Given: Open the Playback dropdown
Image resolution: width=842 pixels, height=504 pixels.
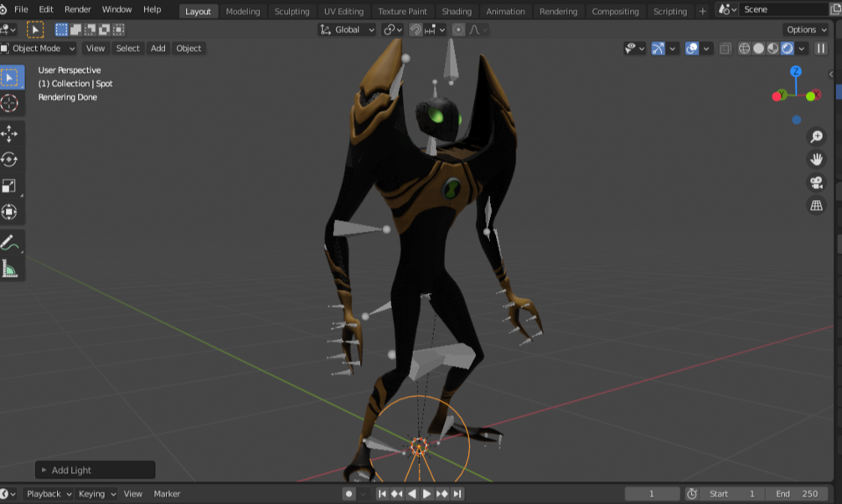Looking at the screenshot, I should click(x=48, y=494).
